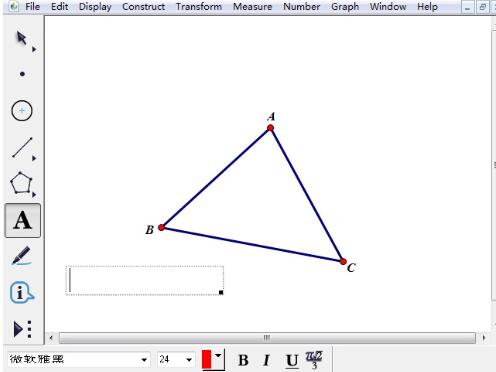Activate the Text tool
The height and width of the screenshot is (372, 496).
click(x=23, y=220)
